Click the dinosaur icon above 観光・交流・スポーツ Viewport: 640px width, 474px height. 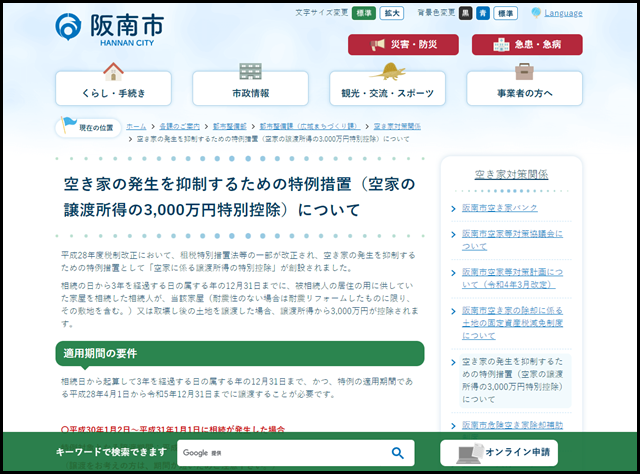tap(387, 71)
